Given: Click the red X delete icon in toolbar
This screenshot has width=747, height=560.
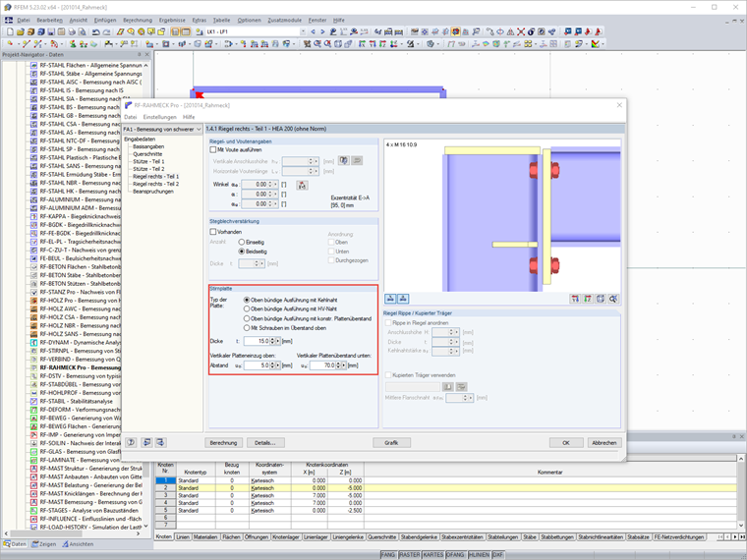Looking at the screenshot, I should (x=521, y=31).
